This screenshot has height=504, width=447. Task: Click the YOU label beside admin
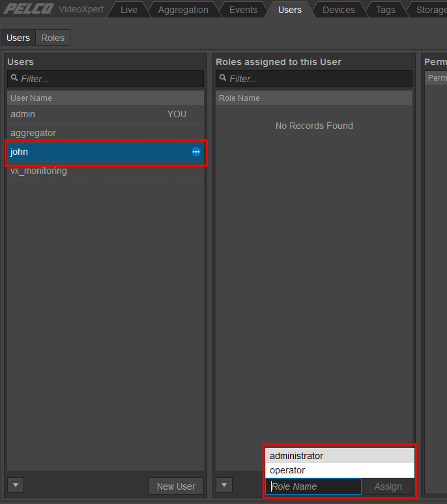click(x=177, y=114)
